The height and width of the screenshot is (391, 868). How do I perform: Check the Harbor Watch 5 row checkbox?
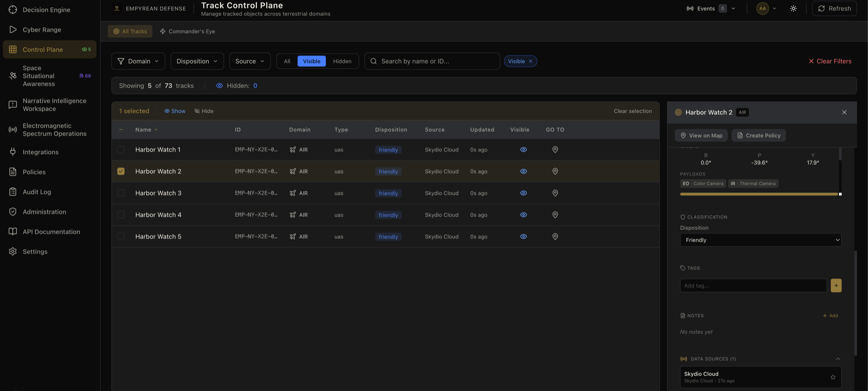(121, 236)
